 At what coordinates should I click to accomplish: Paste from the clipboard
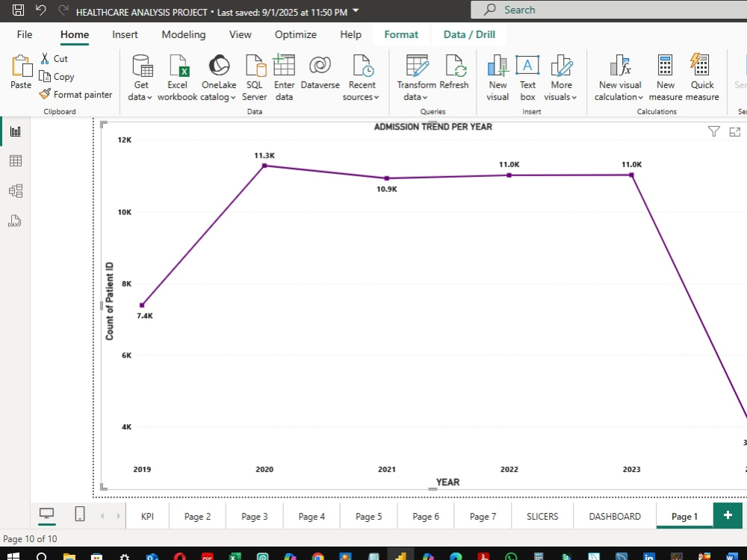pos(21,72)
